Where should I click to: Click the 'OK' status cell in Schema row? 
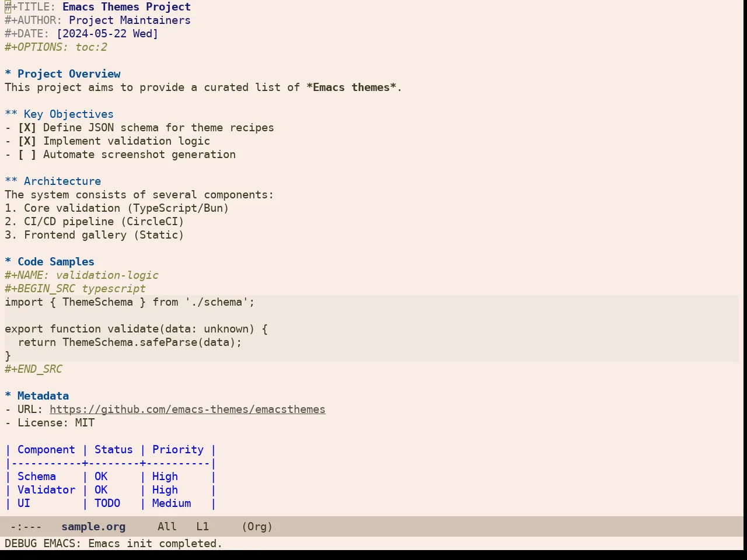[x=101, y=477]
